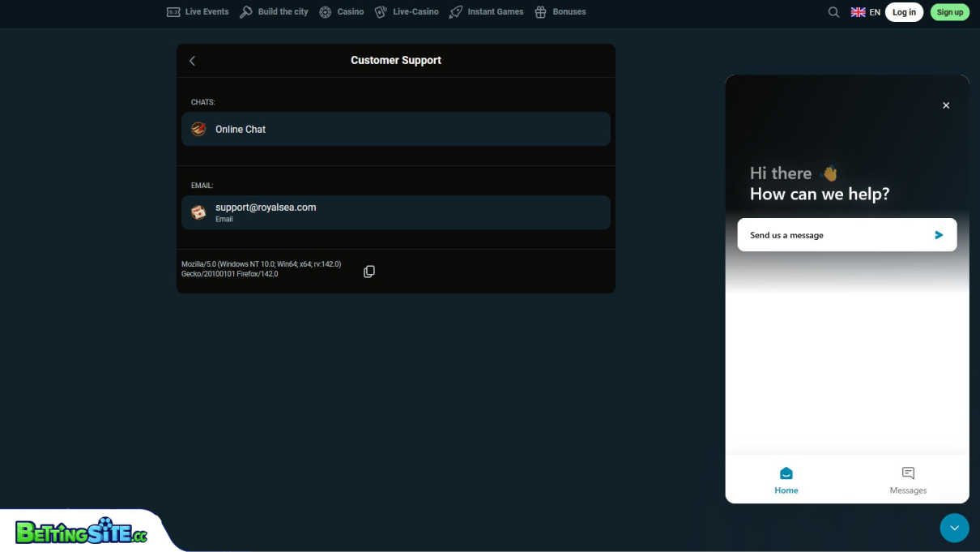
Task: Expand the chat widget with chevron button
Action: point(954,528)
